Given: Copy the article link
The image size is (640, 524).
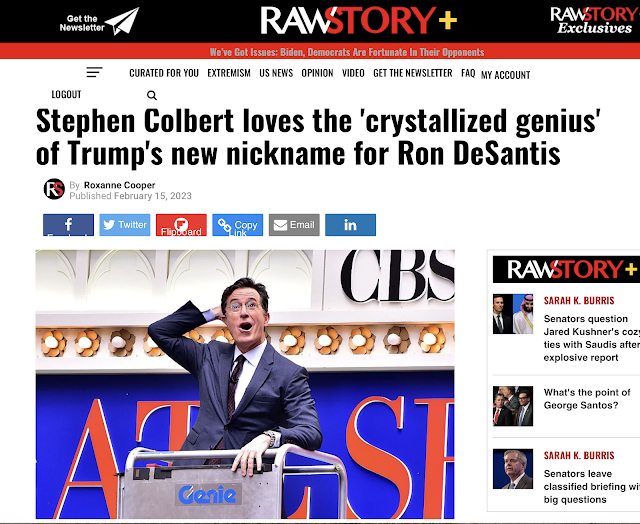Looking at the screenshot, I should click(x=238, y=225).
